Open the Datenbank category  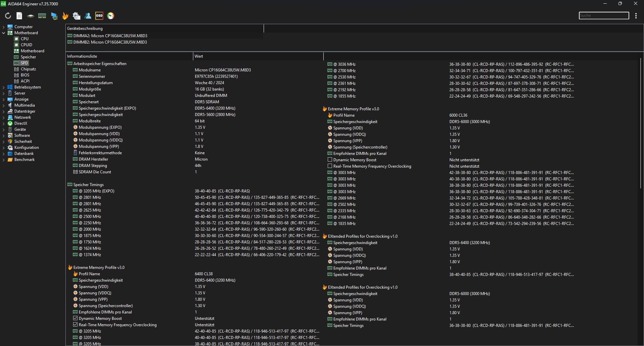[24, 154]
